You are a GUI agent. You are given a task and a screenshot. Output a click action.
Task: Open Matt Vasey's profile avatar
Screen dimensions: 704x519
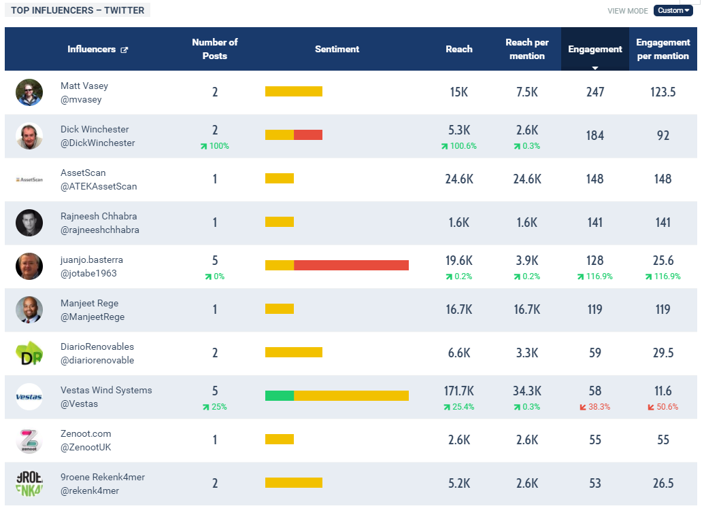pos(29,92)
